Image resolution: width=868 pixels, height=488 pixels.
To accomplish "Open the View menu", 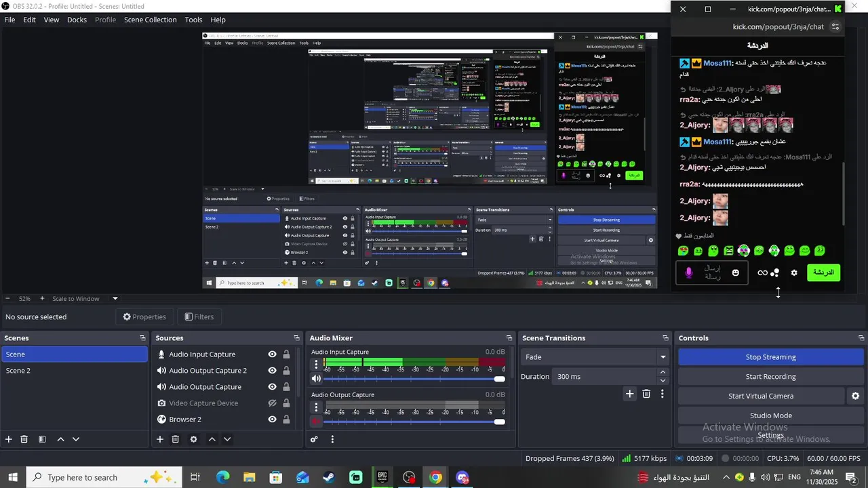I will tap(52, 20).
